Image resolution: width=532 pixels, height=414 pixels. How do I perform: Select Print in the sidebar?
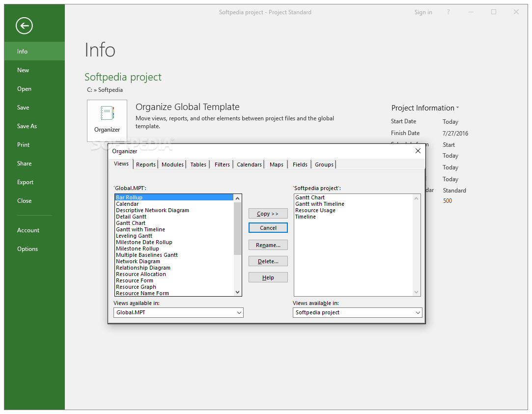pos(34,145)
